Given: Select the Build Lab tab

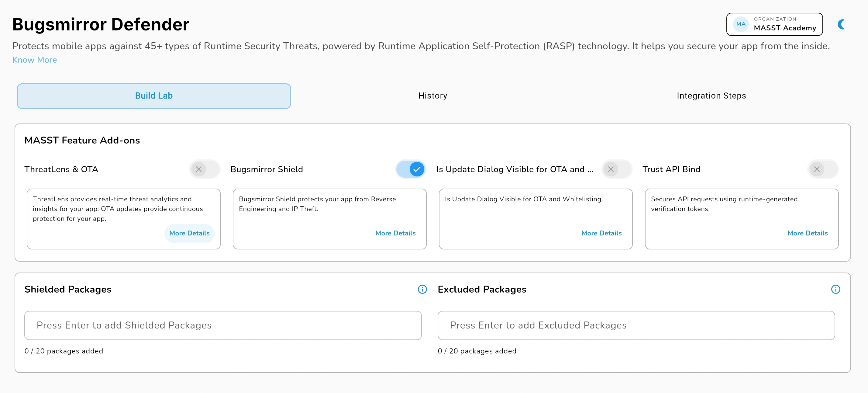Looking at the screenshot, I should [154, 96].
